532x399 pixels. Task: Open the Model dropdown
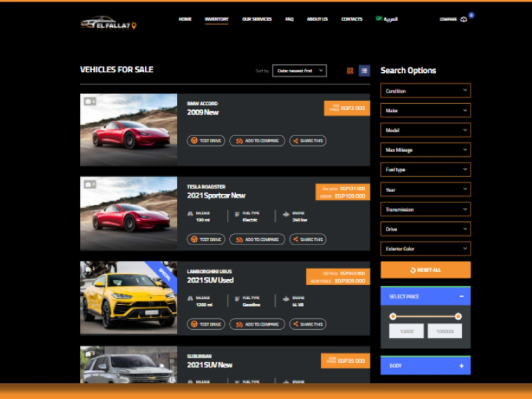426,130
